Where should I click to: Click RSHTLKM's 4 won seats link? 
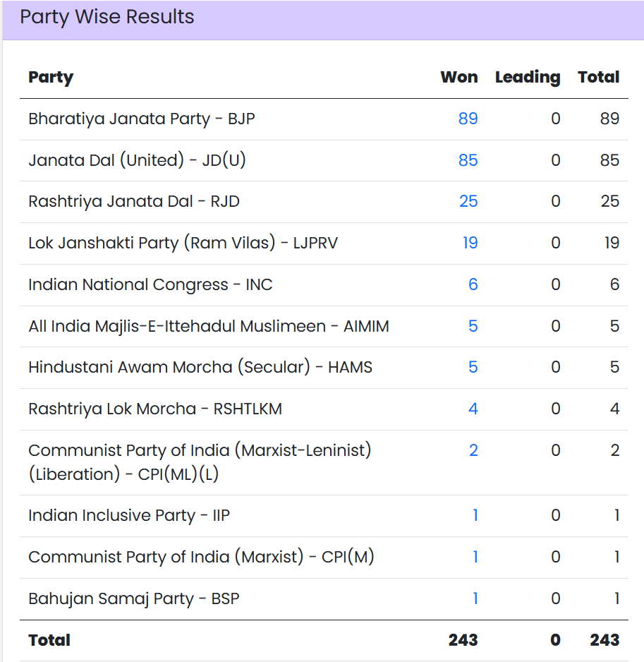click(473, 409)
